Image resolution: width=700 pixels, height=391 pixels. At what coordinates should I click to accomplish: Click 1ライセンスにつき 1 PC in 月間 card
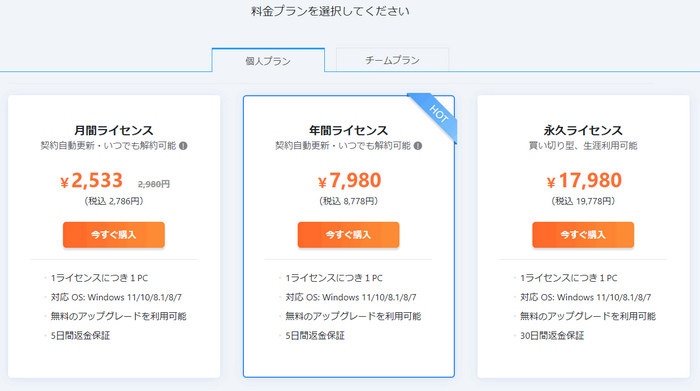click(99, 278)
